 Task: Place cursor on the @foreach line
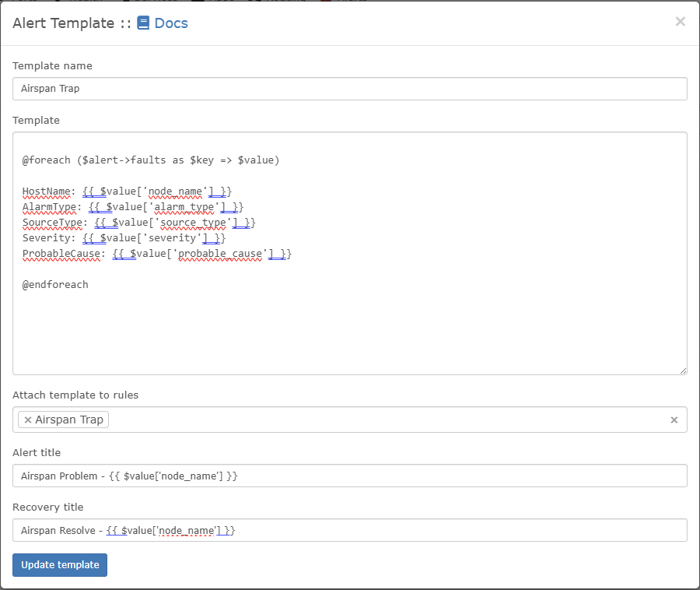coord(150,160)
